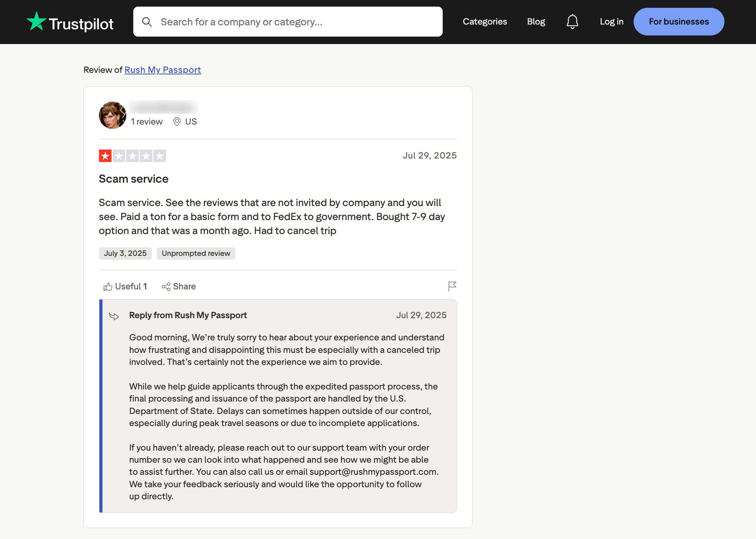The height and width of the screenshot is (539, 756).
Task: Click the Log in link
Action: click(x=611, y=22)
